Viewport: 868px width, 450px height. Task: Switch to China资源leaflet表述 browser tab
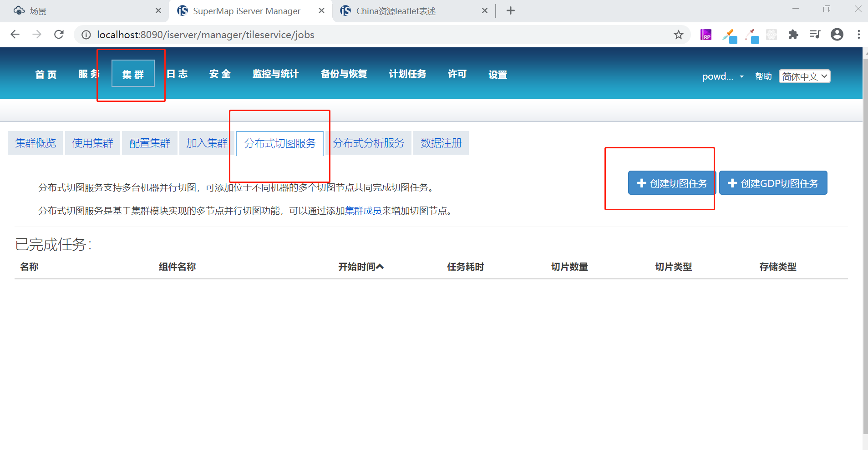[x=414, y=11]
